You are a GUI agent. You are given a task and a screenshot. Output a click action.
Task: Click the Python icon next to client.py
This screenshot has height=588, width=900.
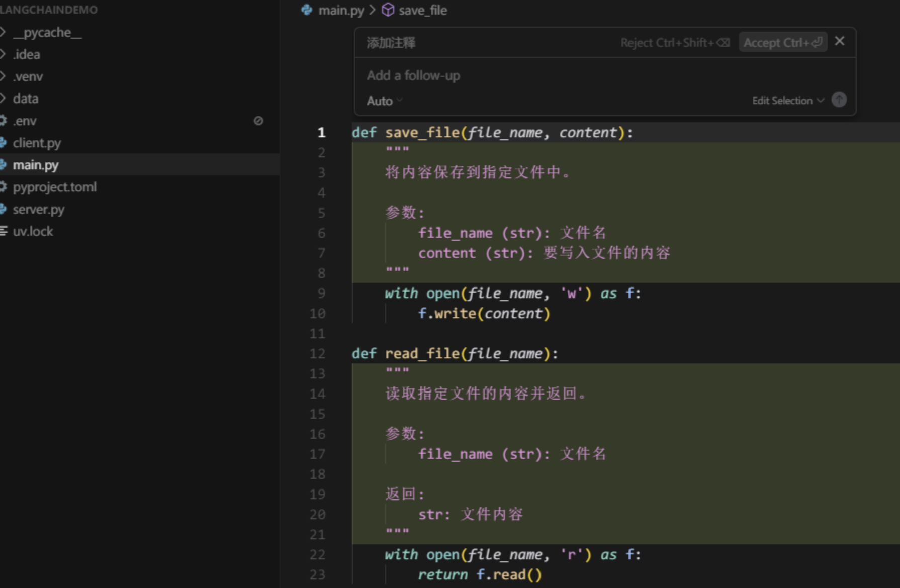3,143
